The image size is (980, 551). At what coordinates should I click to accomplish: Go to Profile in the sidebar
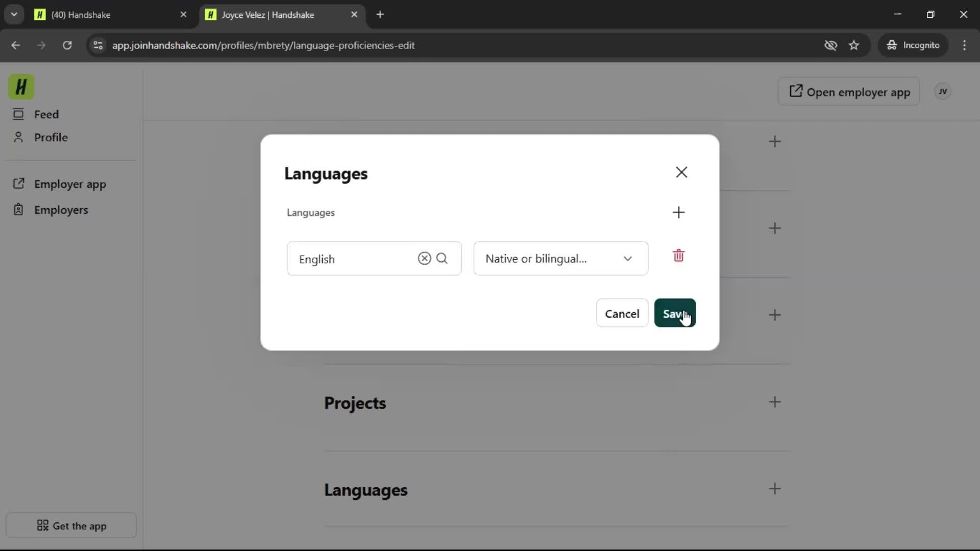51,137
